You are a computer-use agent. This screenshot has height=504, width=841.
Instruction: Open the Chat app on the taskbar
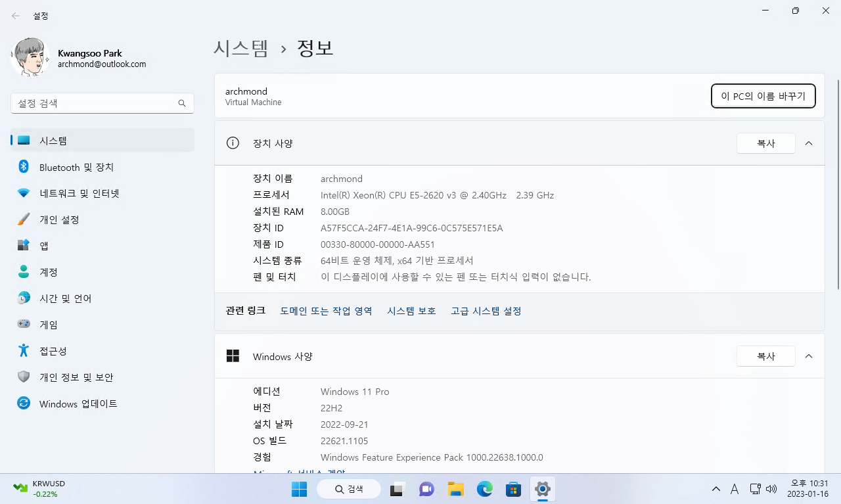pyautogui.click(x=426, y=489)
